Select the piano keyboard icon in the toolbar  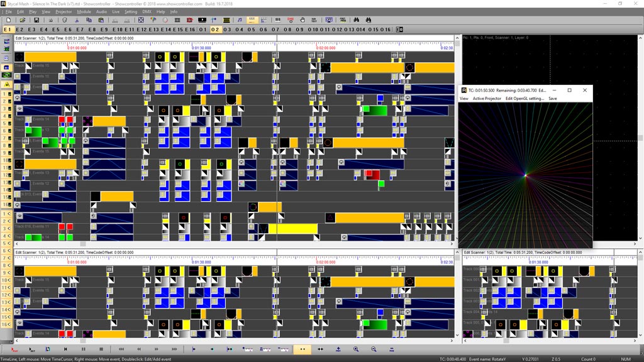[x=278, y=20]
